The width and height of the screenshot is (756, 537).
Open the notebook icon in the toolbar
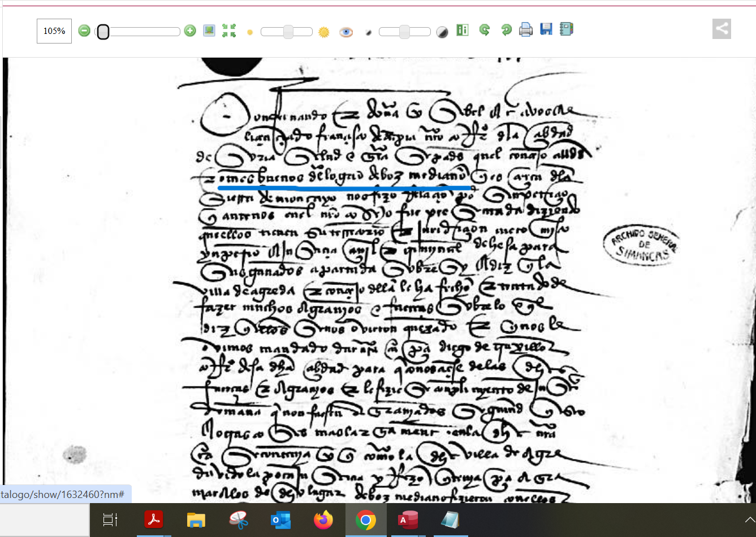(x=567, y=29)
